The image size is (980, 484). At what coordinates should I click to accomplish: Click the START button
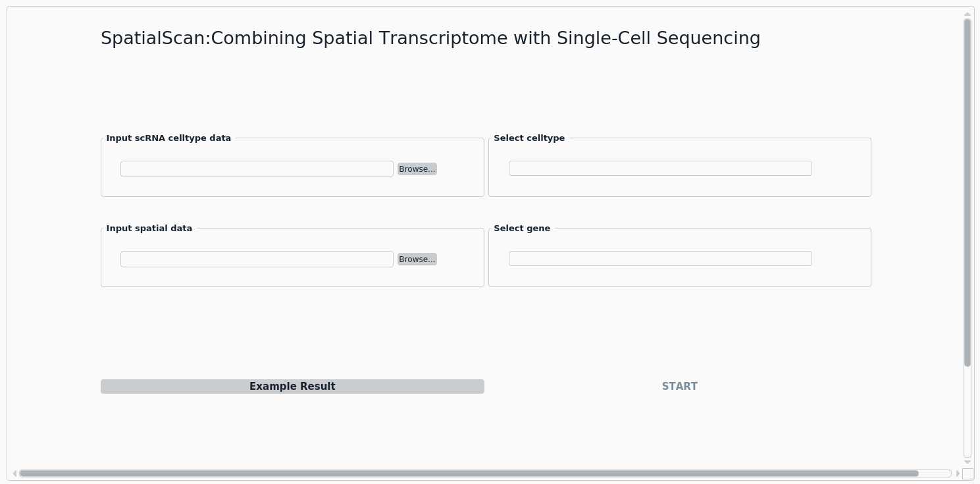coord(680,387)
